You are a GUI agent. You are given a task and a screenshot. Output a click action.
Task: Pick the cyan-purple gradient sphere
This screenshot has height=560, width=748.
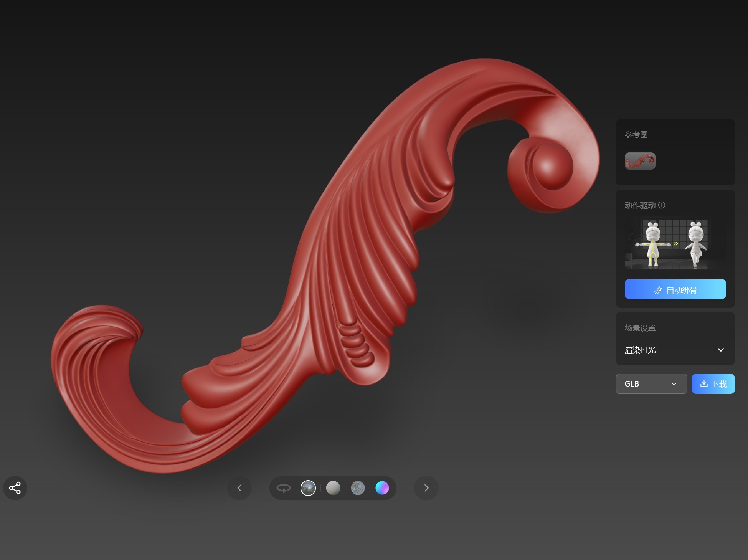point(382,488)
